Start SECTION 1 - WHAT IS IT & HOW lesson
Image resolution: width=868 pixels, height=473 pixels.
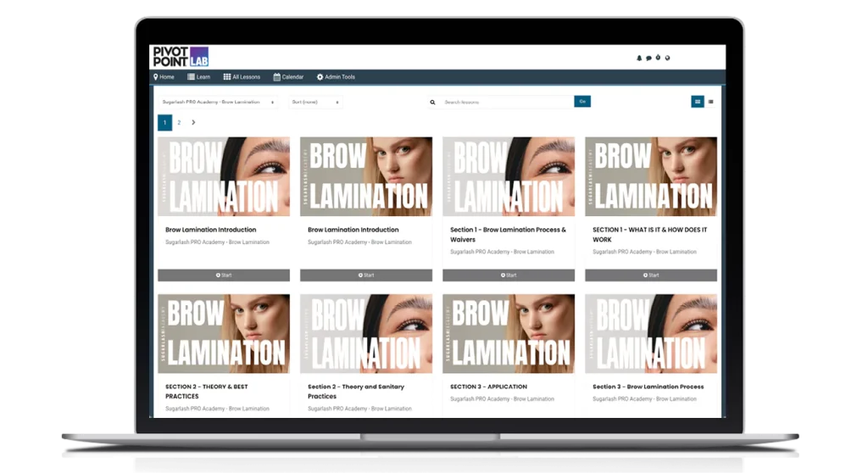pyautogui.click(x=651, y=275)
